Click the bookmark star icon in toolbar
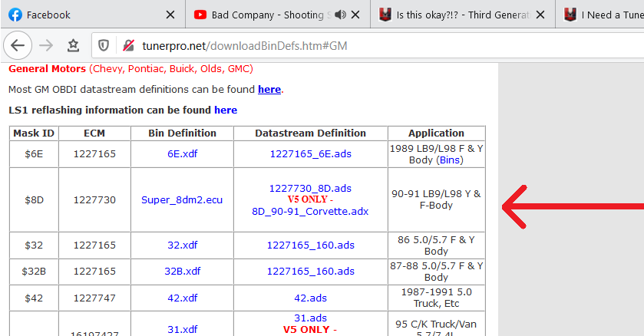Screen dimensions: 644x336 click(73, 45)
